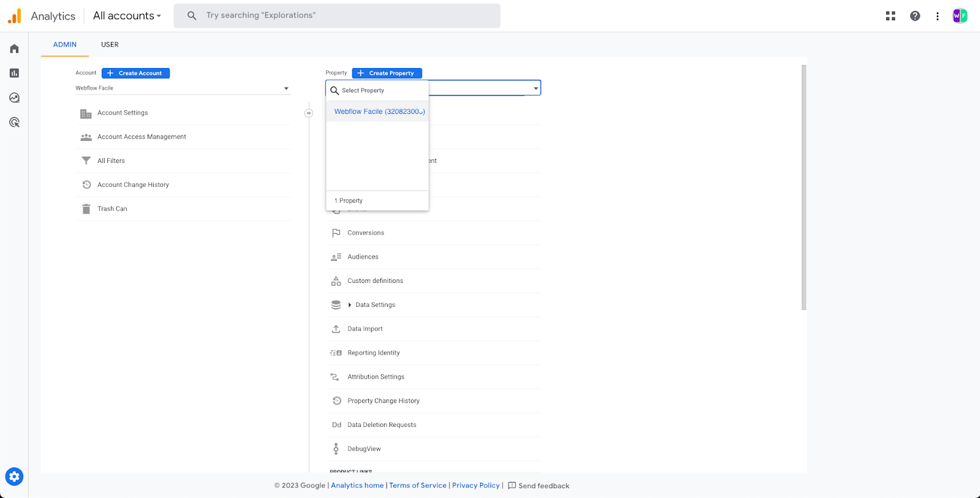980x498 pixels.
Task: Open Data Deletion Requests
Action: pos(382,424)
